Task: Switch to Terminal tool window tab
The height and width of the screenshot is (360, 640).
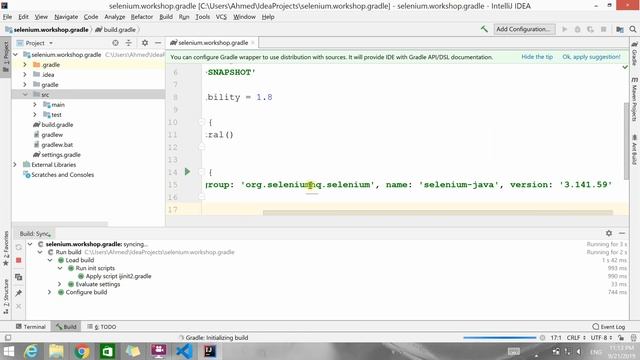Action: pos(31,327)
